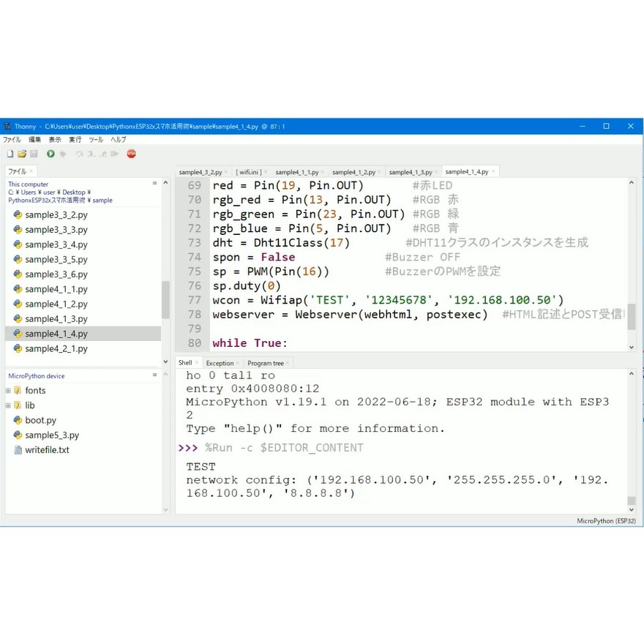Switch to the sample4_3_2.py tab
The height and width of the screenshot is (644, 644).
point(201,172)
